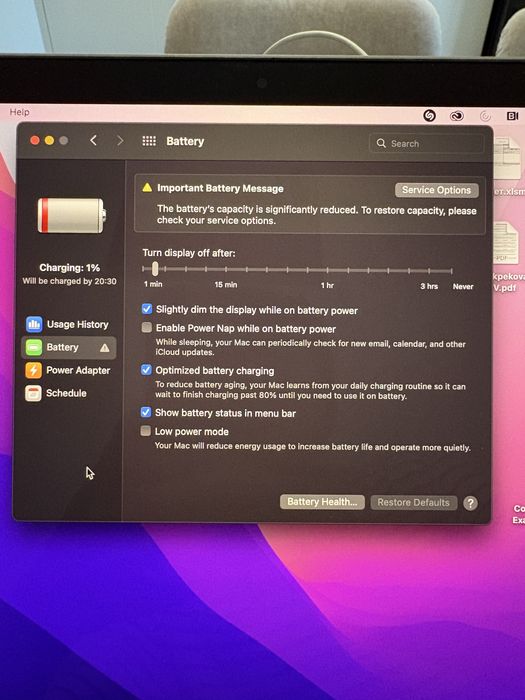Open the help question mark button
Screen dimensions: 525x700
coord(470,503)
